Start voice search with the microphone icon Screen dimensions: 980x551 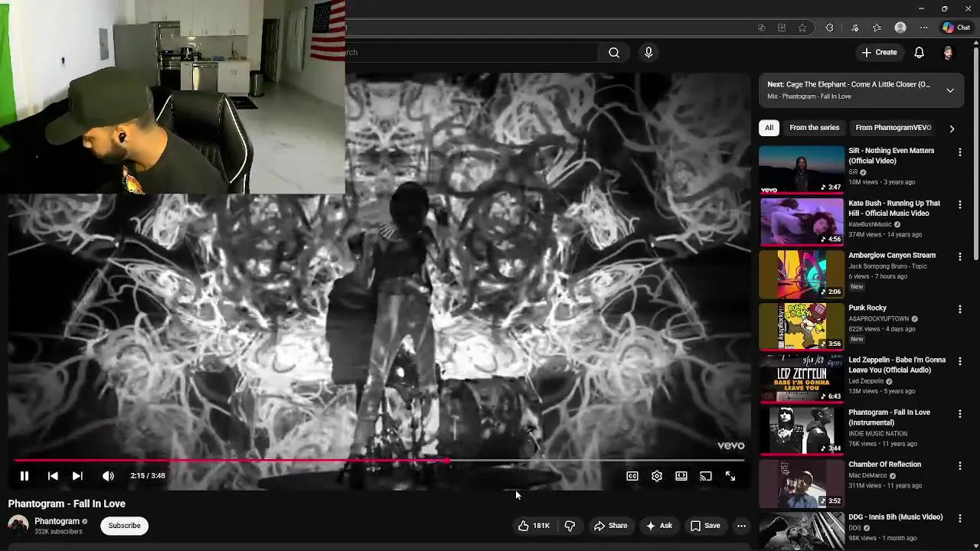point(648,52)
